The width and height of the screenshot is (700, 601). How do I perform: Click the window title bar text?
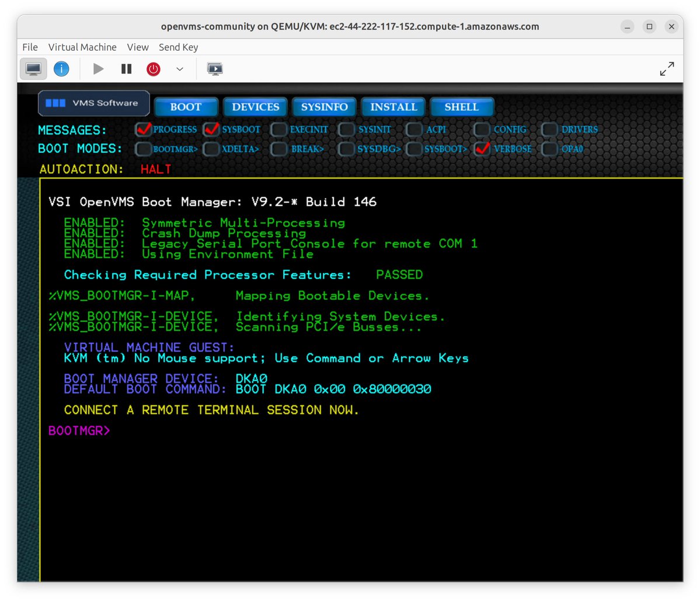coord(350,26)
